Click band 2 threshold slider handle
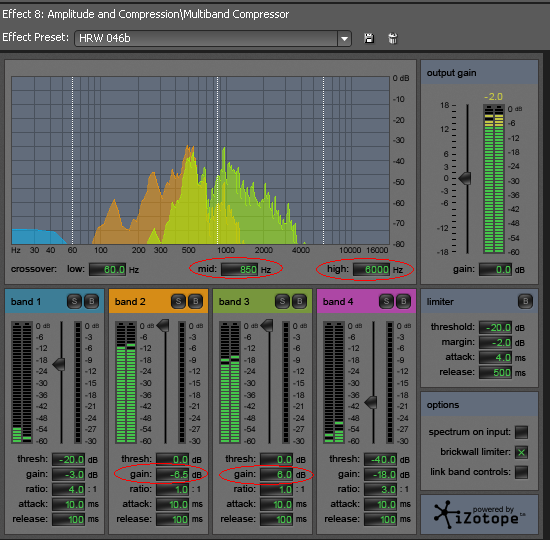The height and width of the screenshot is (540, 550). pyautogui.click(x=163, y=326)
